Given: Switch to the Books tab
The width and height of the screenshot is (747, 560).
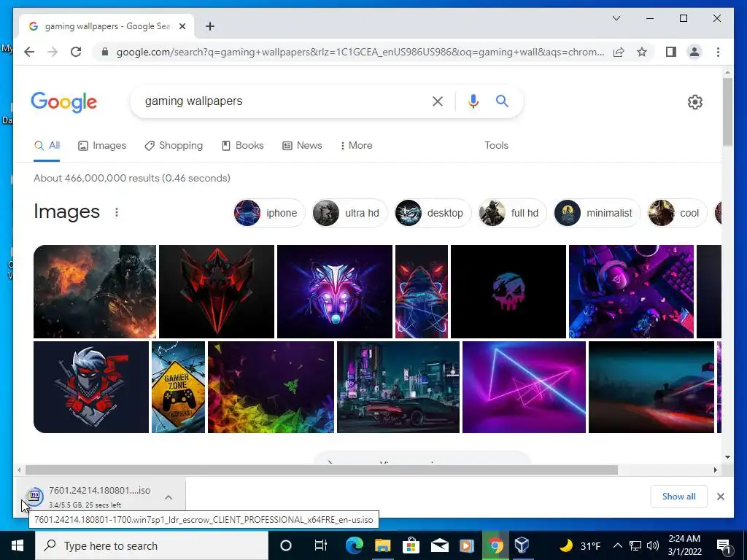Looking at the screenshot, I should pos(242,146).
